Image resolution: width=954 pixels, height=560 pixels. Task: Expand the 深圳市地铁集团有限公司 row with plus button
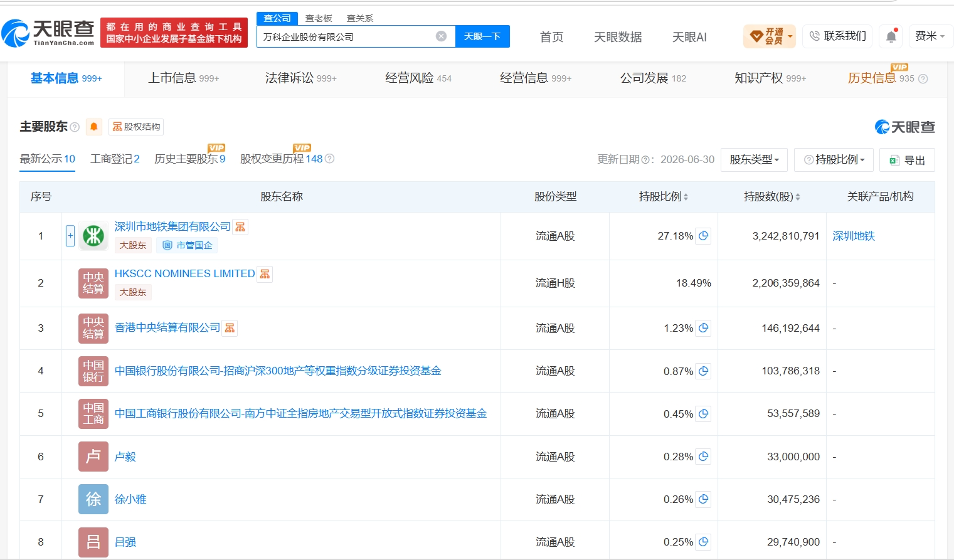70,236
